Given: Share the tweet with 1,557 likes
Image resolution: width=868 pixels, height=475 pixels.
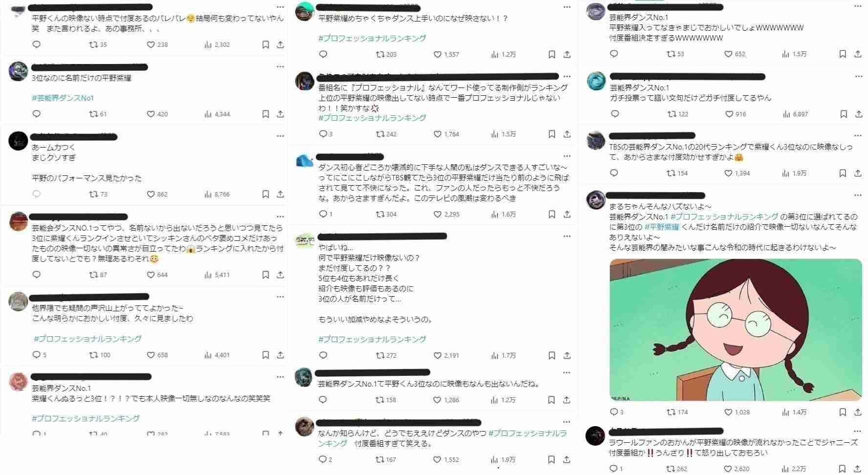Looking at the screenshot, I should click(567, 54).
